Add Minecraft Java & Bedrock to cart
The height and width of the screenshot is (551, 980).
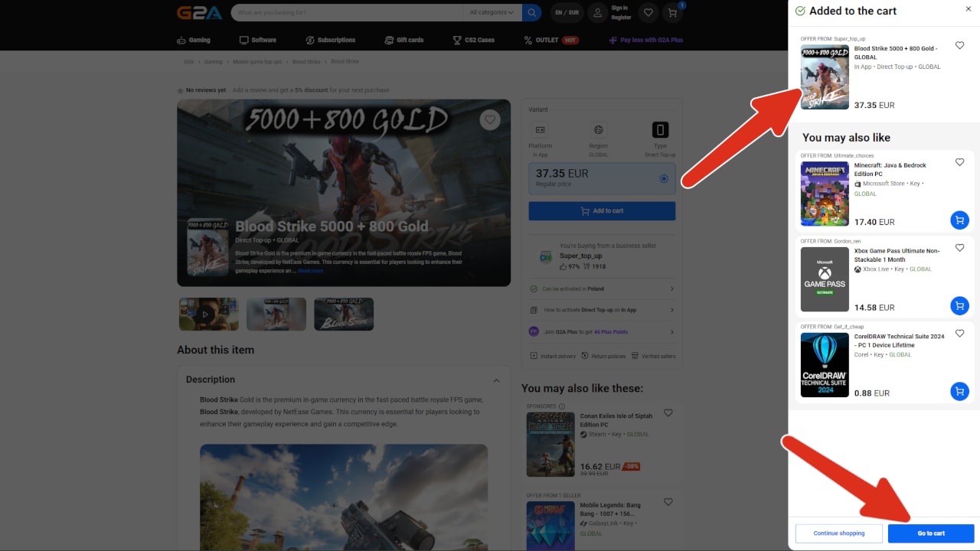pyautogui.click(x=959, y=220)
